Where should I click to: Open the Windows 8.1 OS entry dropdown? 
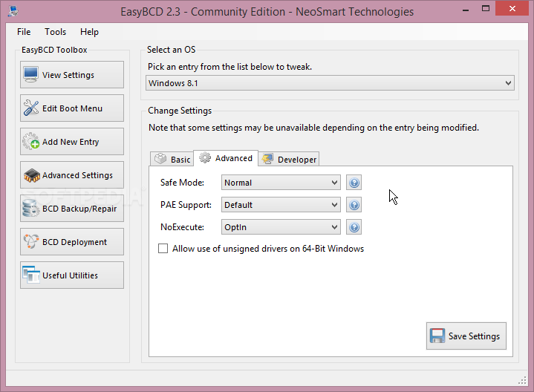[x=330, y=83]
